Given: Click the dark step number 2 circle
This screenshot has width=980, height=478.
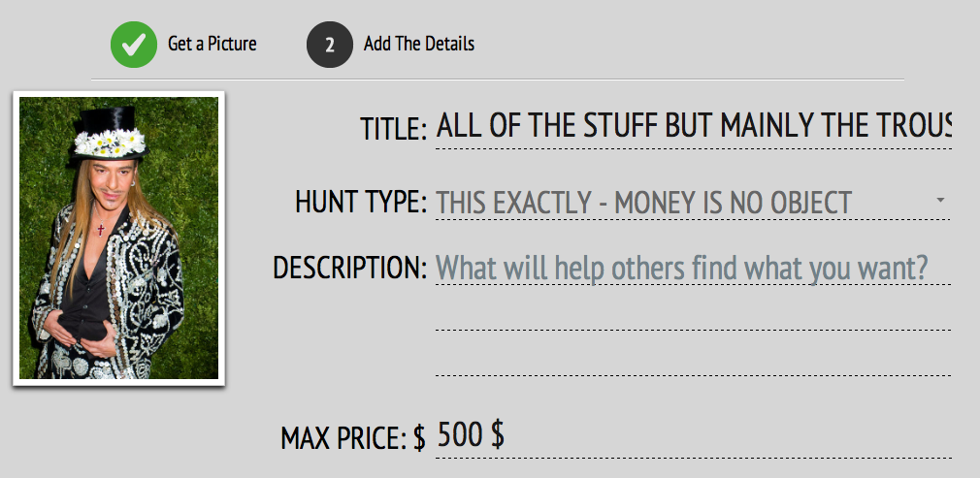Looking at the screenshot, I should pyautogui.click(x=329, y=45).
